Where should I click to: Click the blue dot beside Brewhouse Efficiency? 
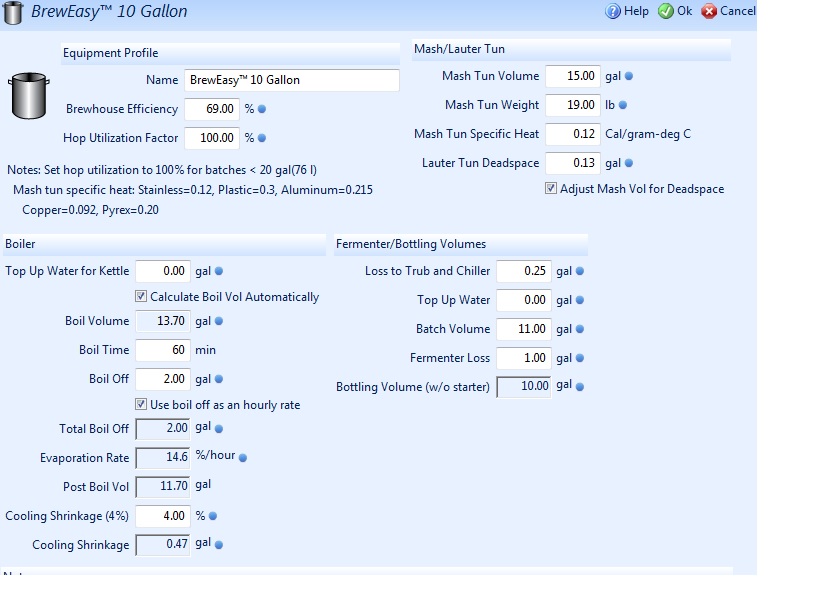point(262,109)
